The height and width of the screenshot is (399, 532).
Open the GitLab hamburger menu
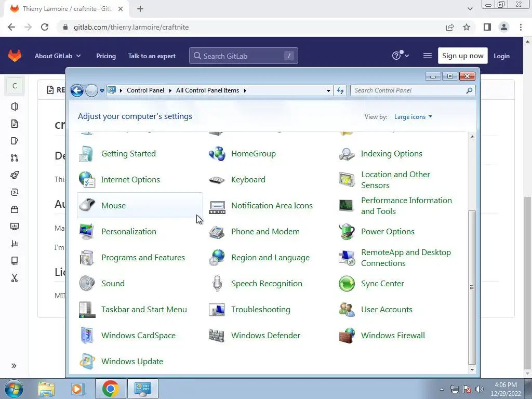428,56
